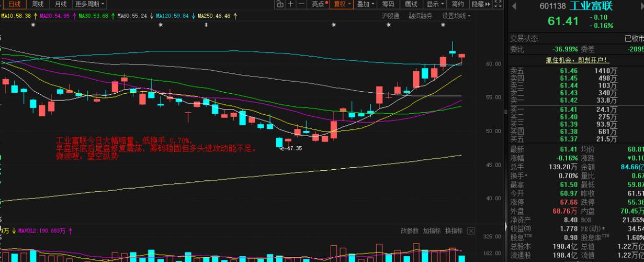Viewport: 644px width, 262px height.
Task: Click the MA120:59.84 indicator label
Action: pos(173,16)
